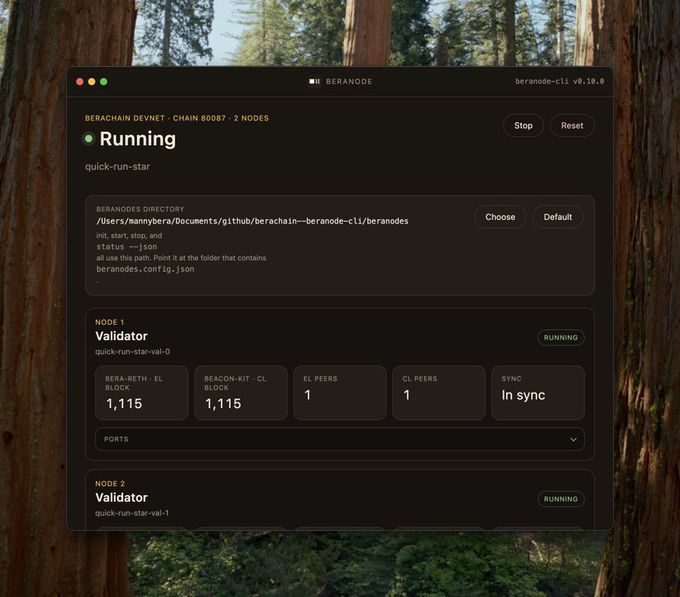Click the 'quick-run-star' network name
This screenshot has width=680, height=597.
pos(118,166)
